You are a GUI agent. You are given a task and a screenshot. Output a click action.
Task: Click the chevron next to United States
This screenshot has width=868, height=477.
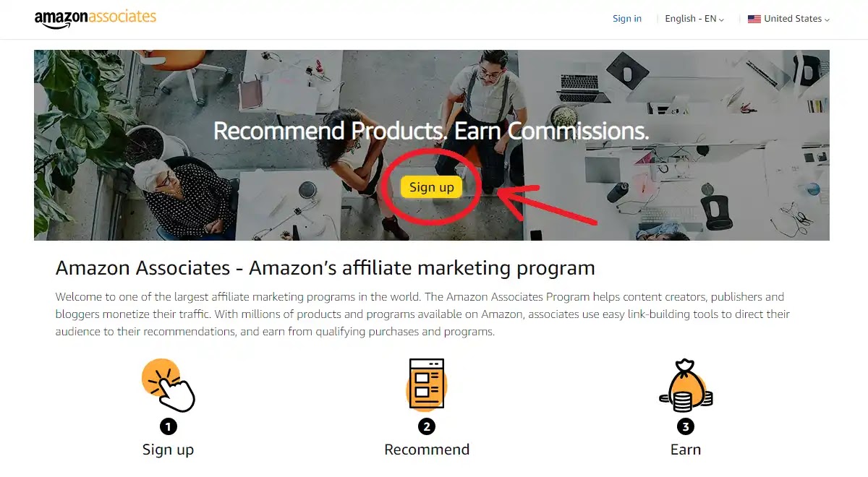(x=827, y=20)
